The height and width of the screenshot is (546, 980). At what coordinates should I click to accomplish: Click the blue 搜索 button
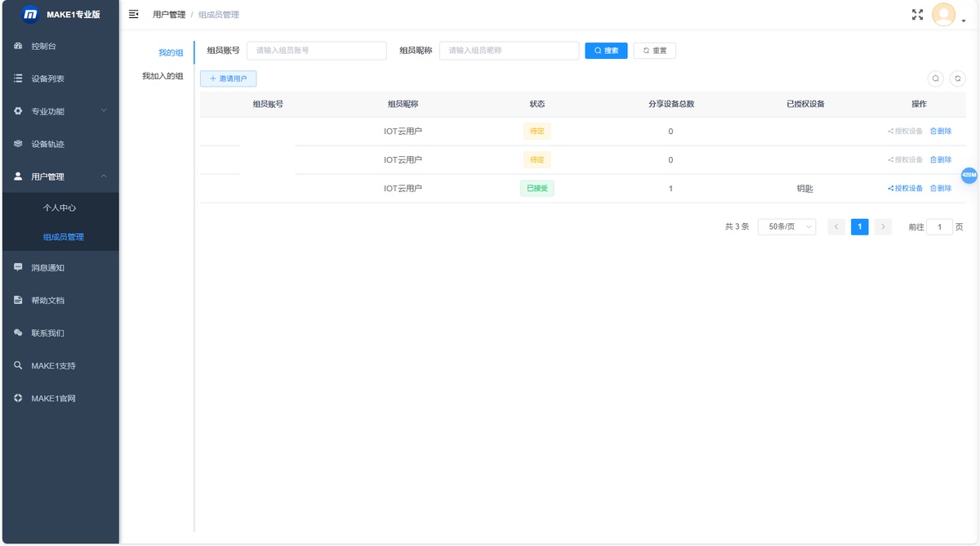pos(606,51)
